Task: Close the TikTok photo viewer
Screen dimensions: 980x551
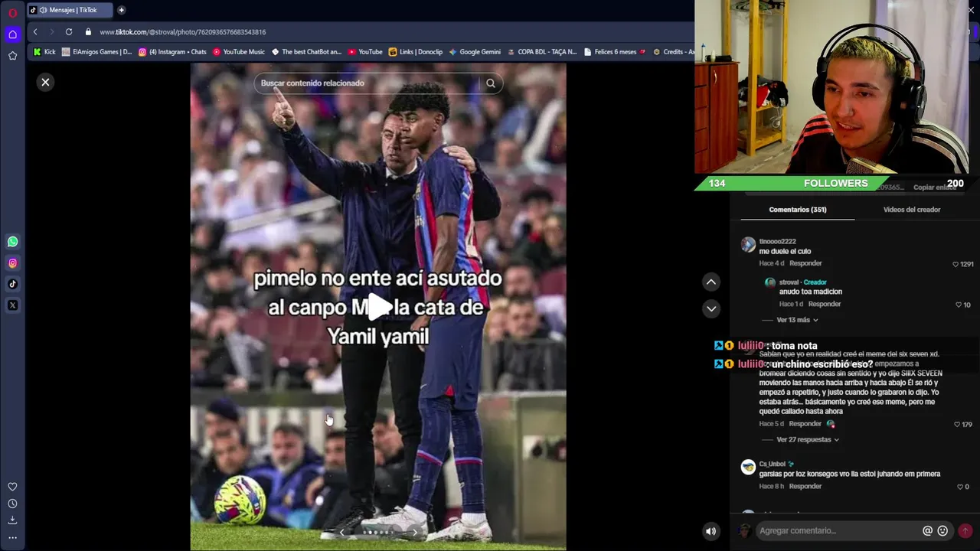Action: click(x=45, y=82)
